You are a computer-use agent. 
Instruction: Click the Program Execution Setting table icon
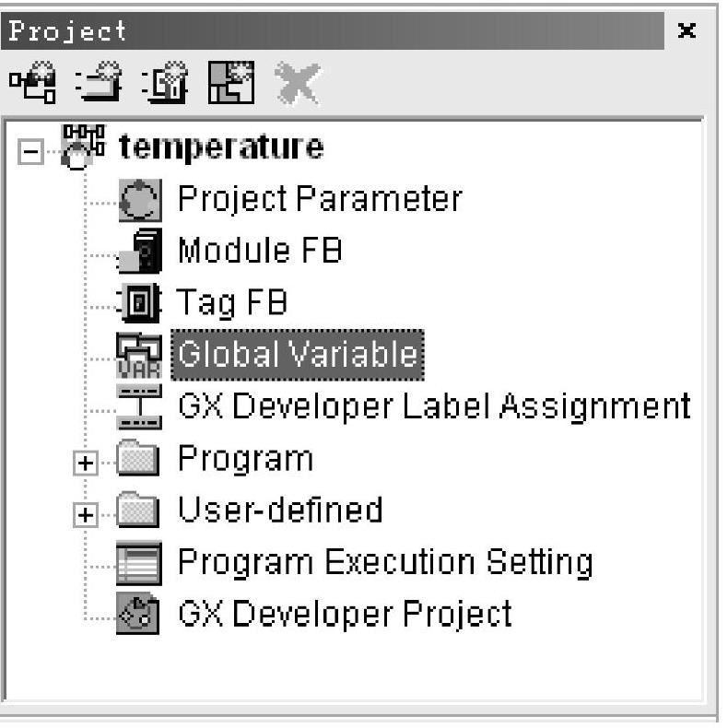point(139,563)
